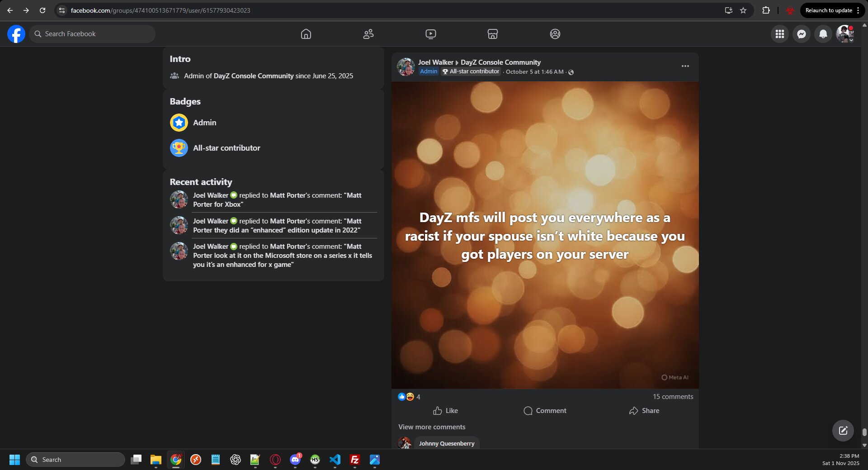Click the All-star contributor badge on the post

(471, 71)
